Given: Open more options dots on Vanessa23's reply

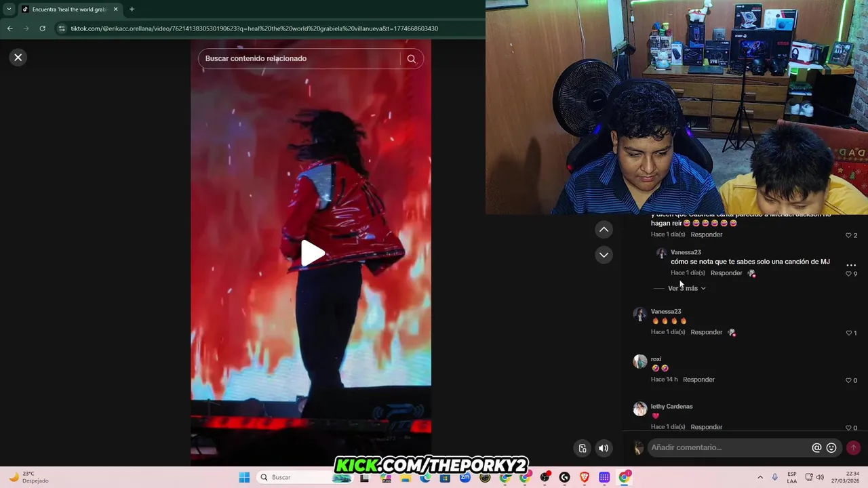Looking at the screenshot, I should [x=851, y=265].
